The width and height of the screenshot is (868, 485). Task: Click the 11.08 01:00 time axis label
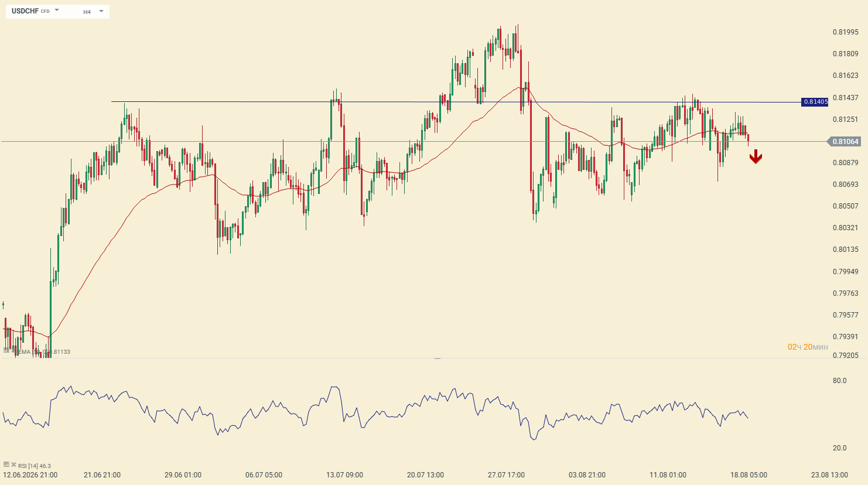click(x=668, y=475)
